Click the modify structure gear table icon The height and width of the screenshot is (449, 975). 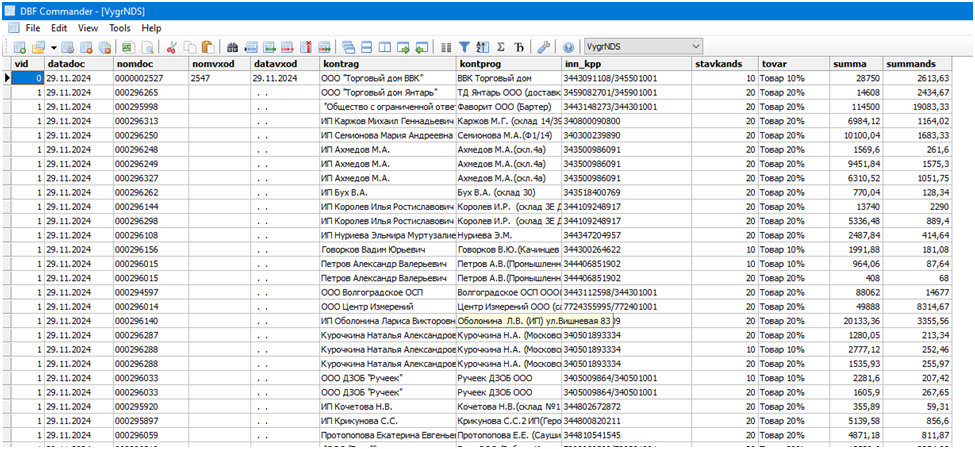[x=68, y=47]
